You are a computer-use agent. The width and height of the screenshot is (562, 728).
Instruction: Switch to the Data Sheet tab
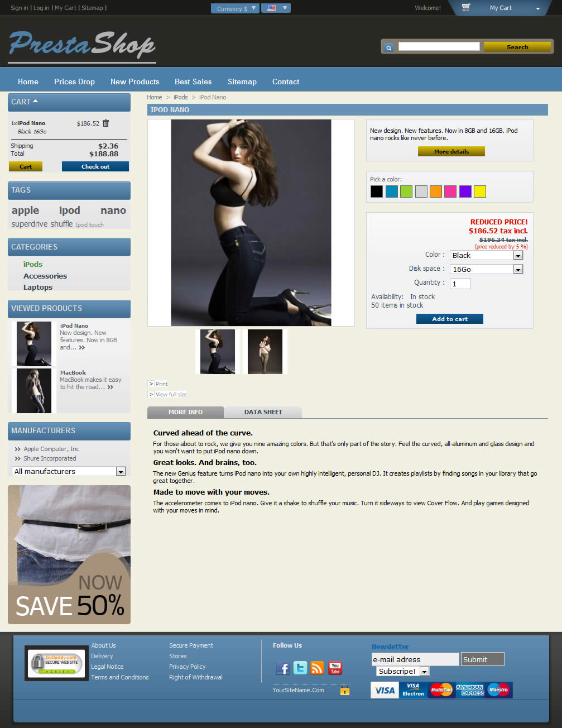[x=263, y=412]
